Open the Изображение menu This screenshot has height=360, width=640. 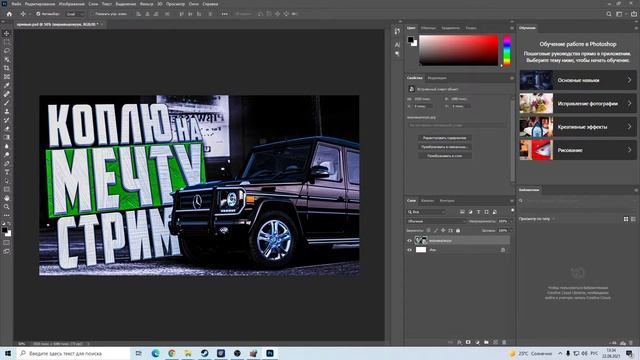(72, 4)
